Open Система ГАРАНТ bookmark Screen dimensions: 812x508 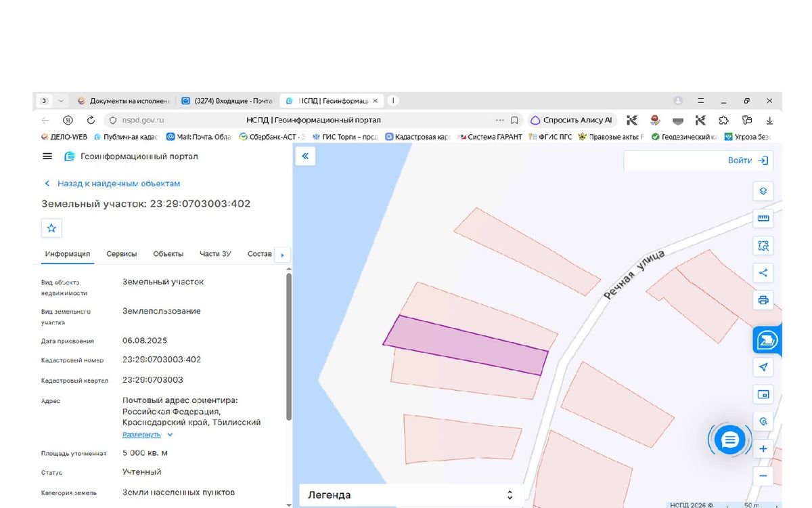[490, 137]
